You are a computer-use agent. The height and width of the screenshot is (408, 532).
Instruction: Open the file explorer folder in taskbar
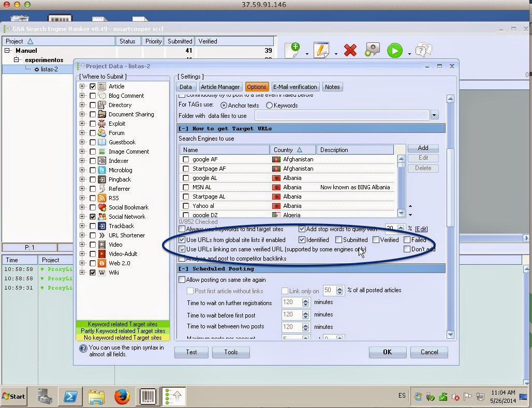(x=96, y=396)
